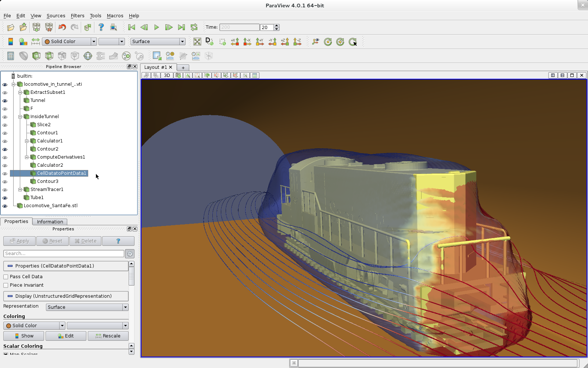The width and height of the screenshot is (588, 368).
Task: Switch to the Information tab
Action: [50, 222]
